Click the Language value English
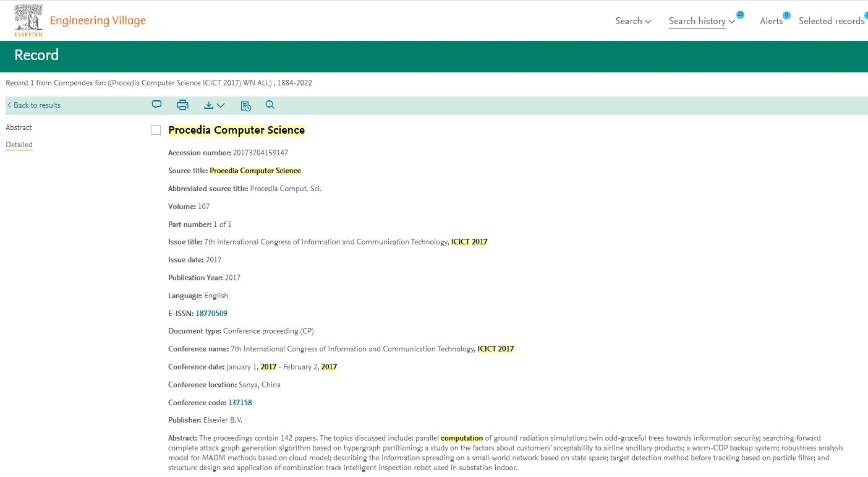The height and width of the screenshot is (477, 868). coord(216,296)
